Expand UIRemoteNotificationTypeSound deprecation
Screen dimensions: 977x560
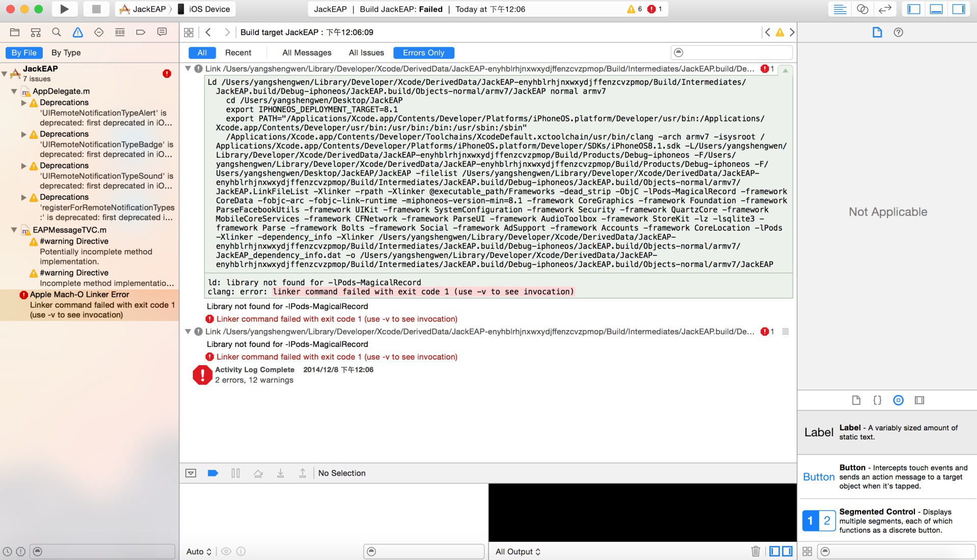click(x=24, y=166)
